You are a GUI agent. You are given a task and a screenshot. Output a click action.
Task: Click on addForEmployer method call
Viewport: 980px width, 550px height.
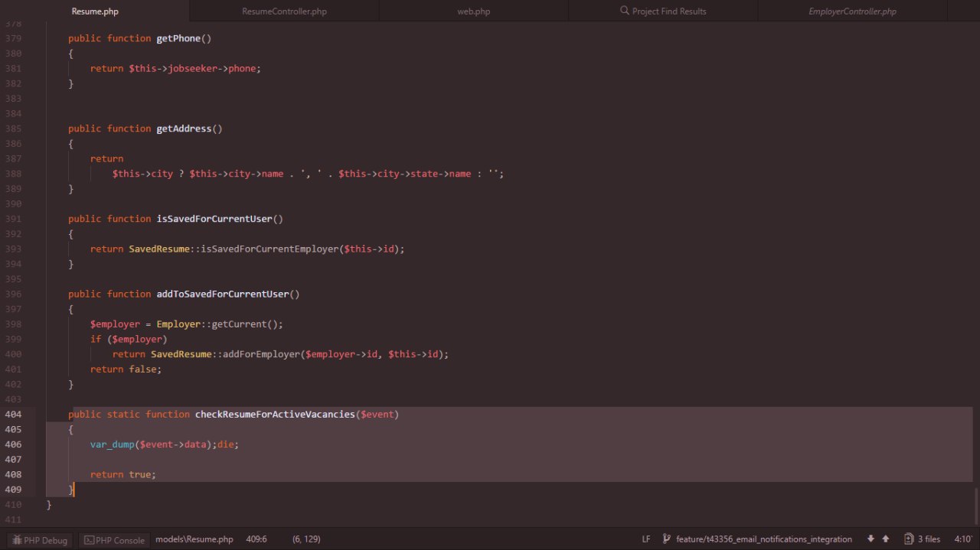pyautogui.click(x=261, y=354)
